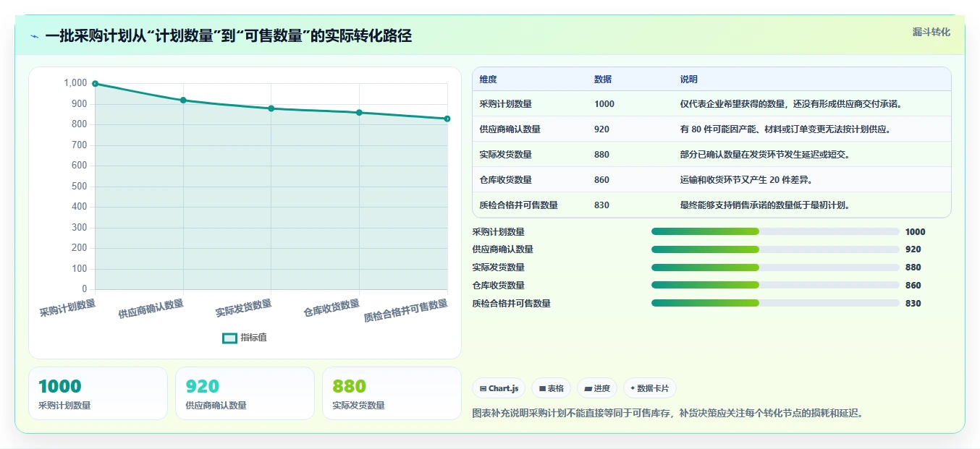The width and height of the screenshot is (980, 449).
Task: Click the 仓库收货数量 cell in the table
Action: coord(505,180)
